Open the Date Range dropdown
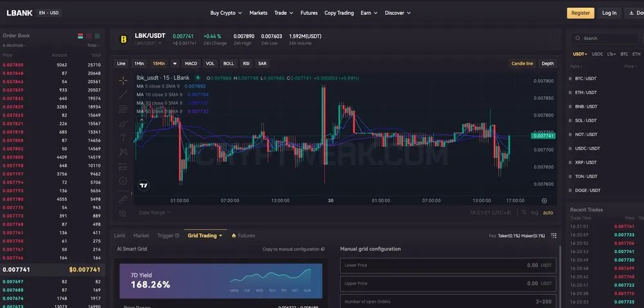The height and width of the screenshot is (308, 644). (155, 213)
